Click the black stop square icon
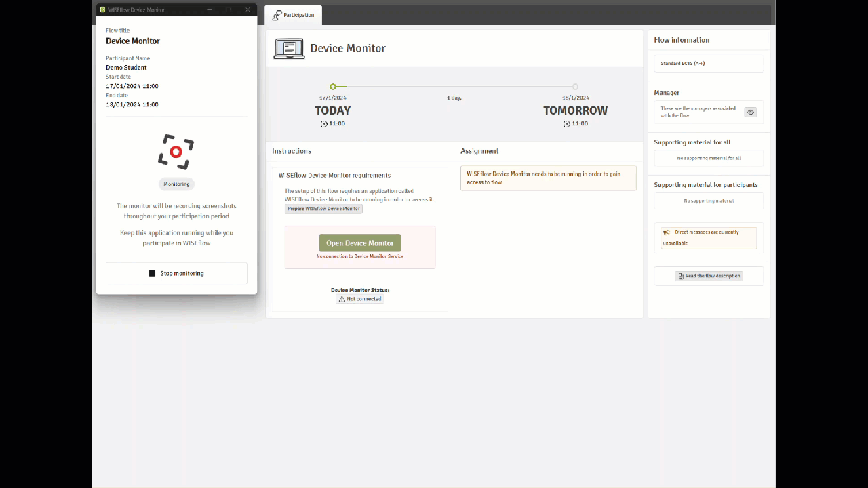 [x=153, y=274]
